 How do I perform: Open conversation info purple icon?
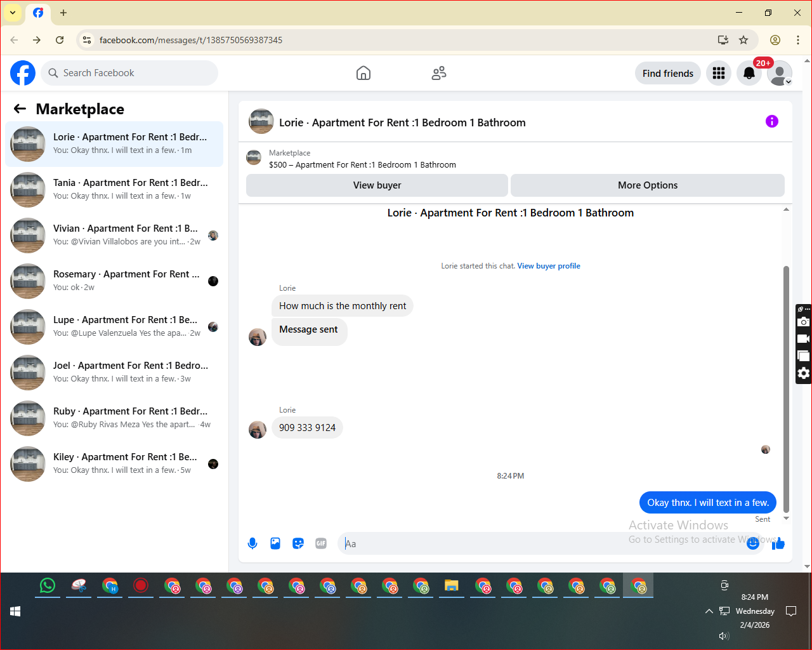(x=772, y=121)
